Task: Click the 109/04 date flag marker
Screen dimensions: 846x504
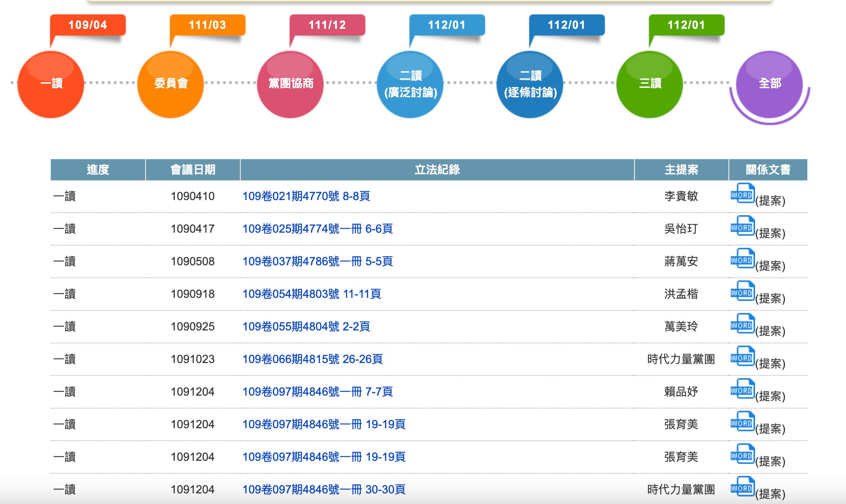Action: tap(88, 25)
